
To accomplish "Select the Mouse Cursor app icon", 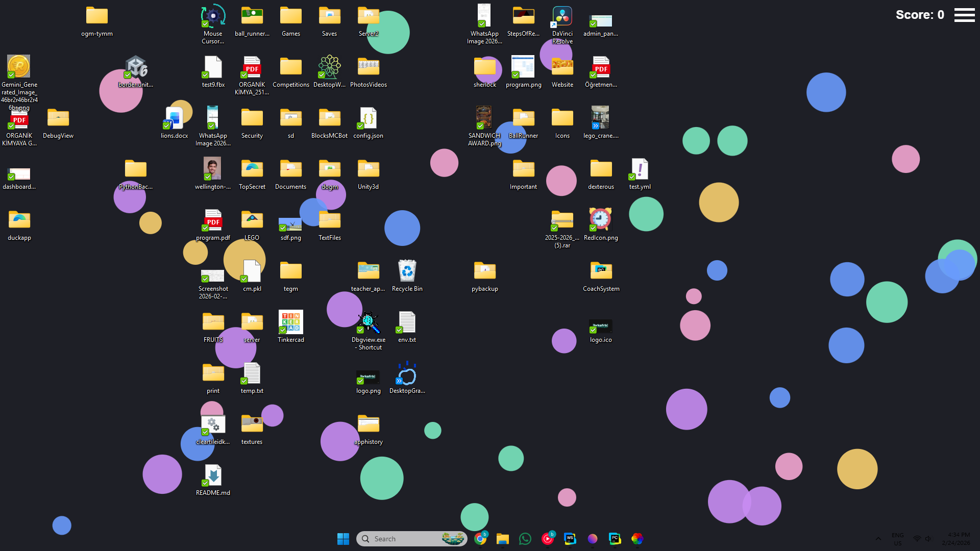I will point(213,16).
